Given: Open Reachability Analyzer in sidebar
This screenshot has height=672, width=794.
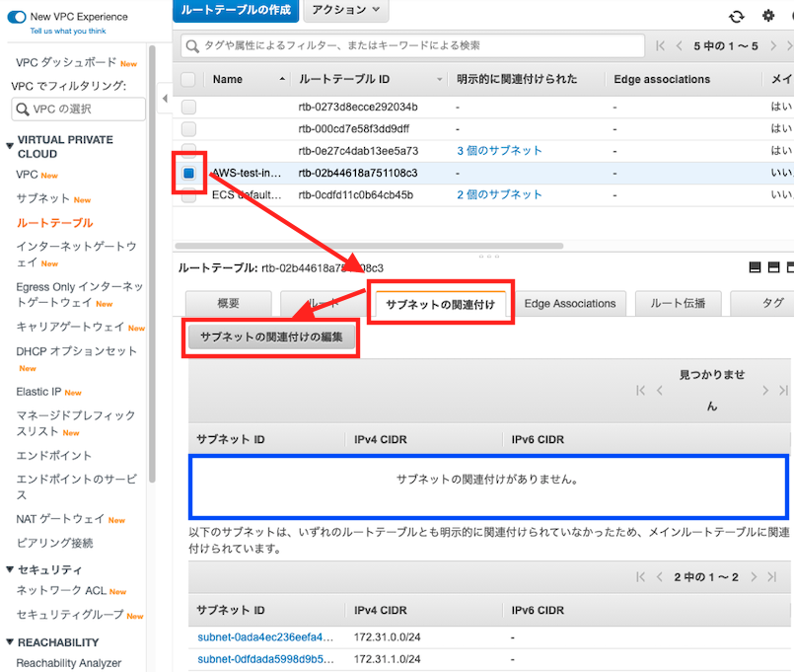Looking at the screenshot, I should (68, 663).
